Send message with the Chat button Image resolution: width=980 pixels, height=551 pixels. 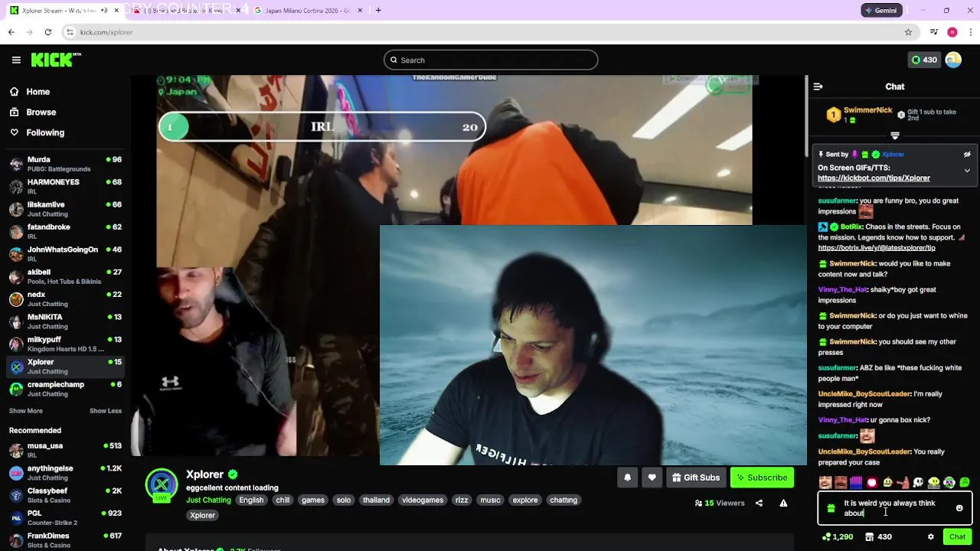point(957,537)
